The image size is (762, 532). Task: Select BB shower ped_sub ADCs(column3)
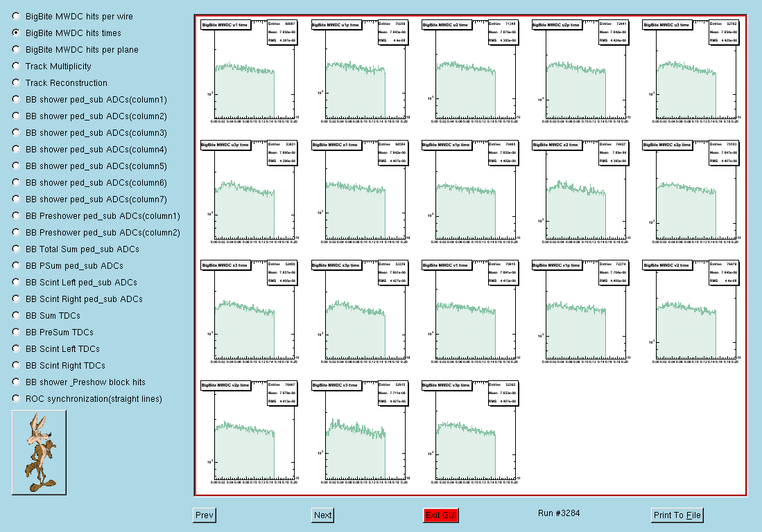pyautogui.click(x=16, y=132)
